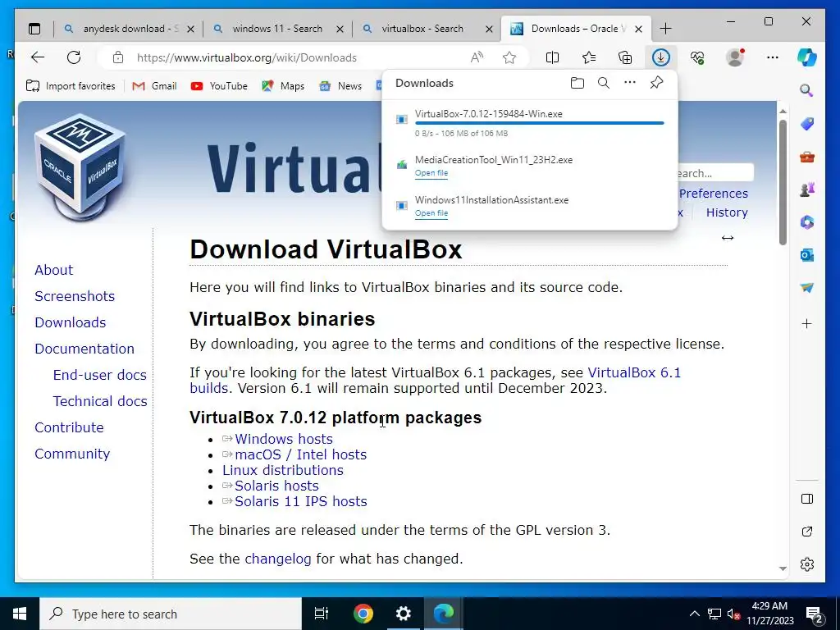840x630 pixels.
Task: Open the tab actions menu icon
Action: (x=34, y=29)
